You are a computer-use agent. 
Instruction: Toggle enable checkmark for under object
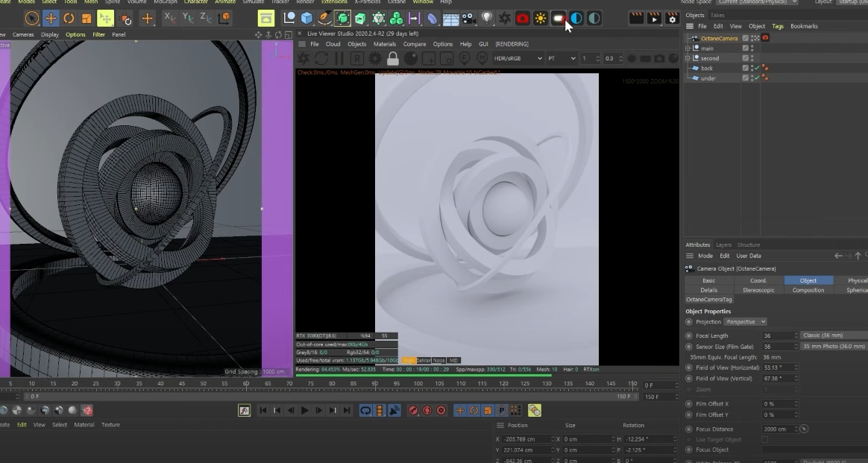(x=757, y=78)
